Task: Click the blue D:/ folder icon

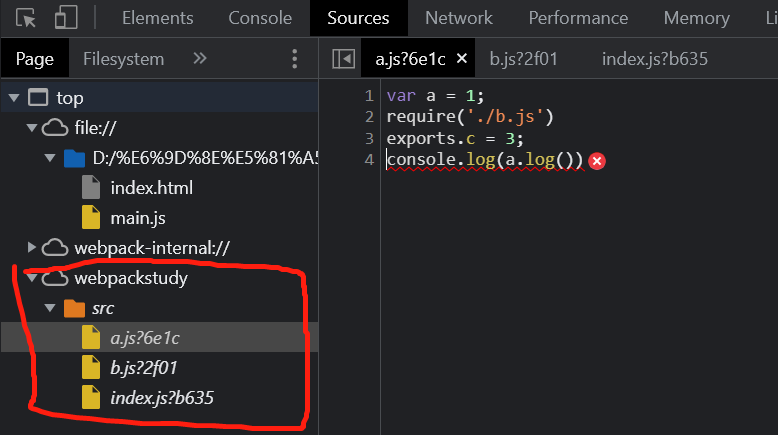Action: [74, 158]
